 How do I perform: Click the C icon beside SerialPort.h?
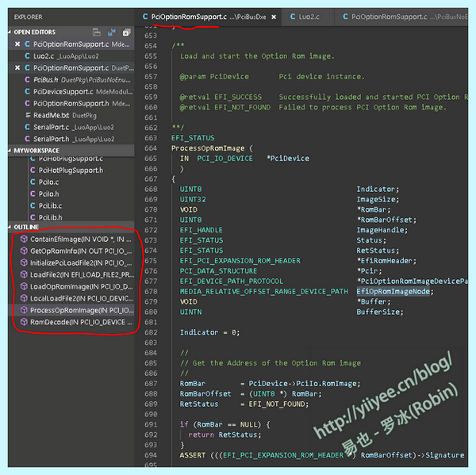tap(27, 139)
